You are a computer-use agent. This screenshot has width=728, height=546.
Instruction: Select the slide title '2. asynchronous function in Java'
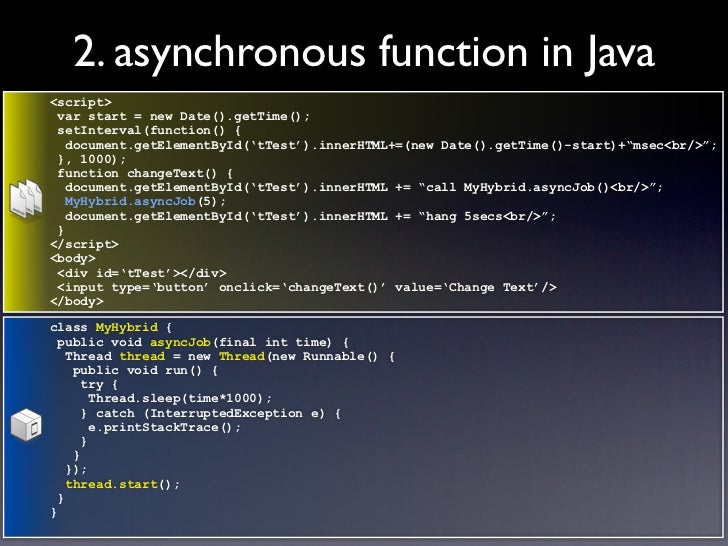pyautogui.click(x=364, y=52)
